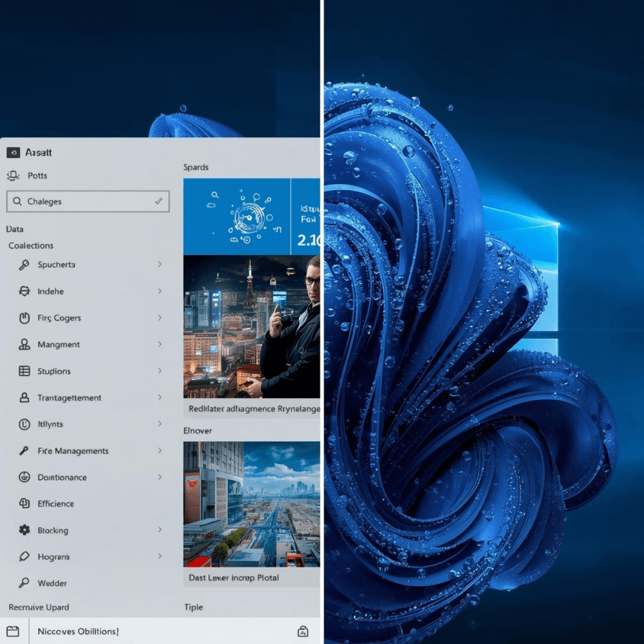Click the Niccoves Oblltions button
Viewport: 644px width, 644px height.
click(x=78, y=631)
